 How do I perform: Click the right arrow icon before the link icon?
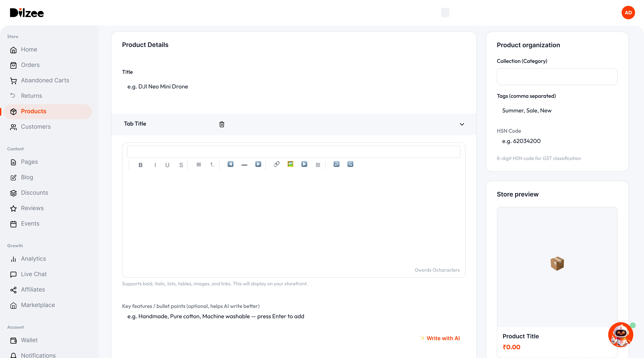pos(258,164)
